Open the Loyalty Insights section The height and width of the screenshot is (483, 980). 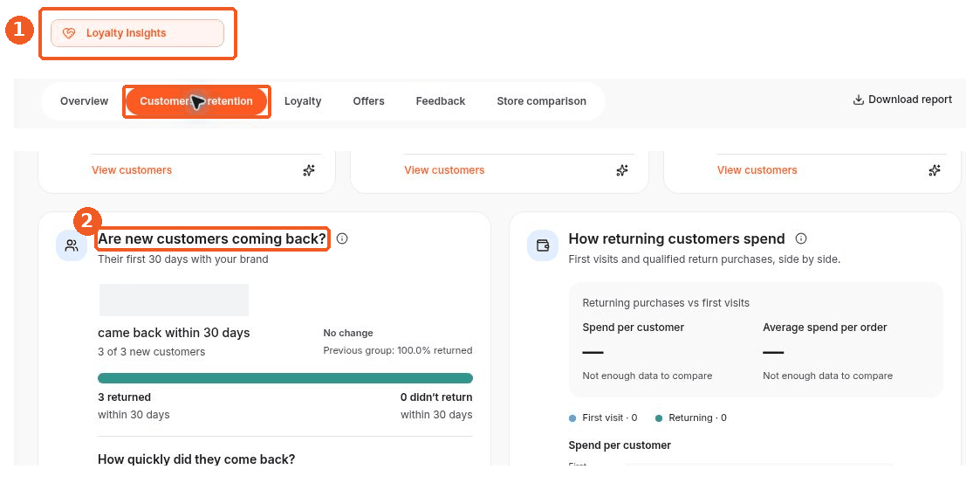pos(137,33)
